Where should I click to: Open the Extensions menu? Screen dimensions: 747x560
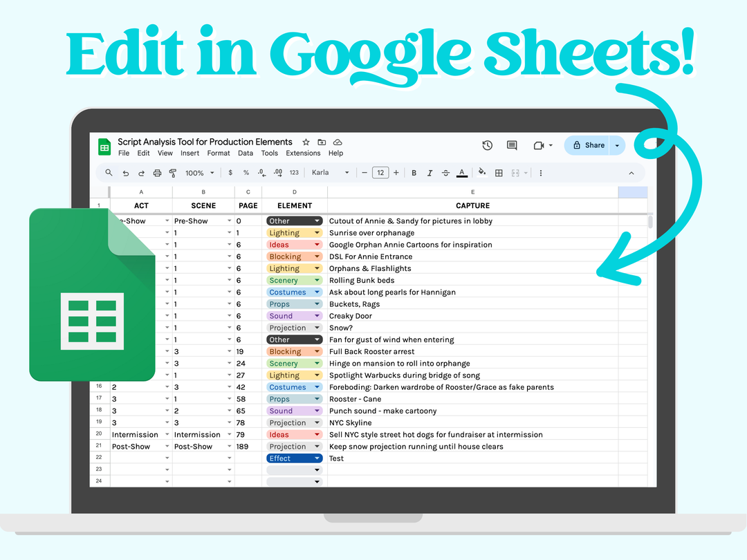click(303, 153)
